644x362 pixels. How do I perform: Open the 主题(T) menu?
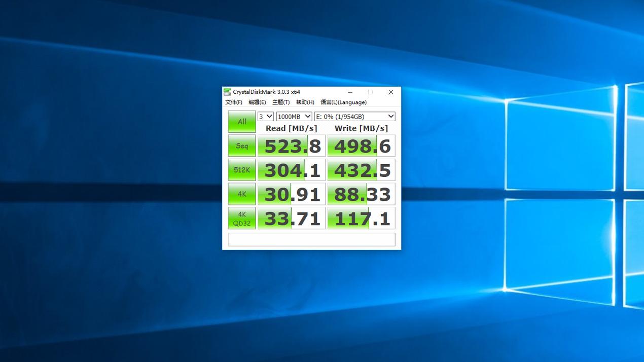(x=281, y=102)
